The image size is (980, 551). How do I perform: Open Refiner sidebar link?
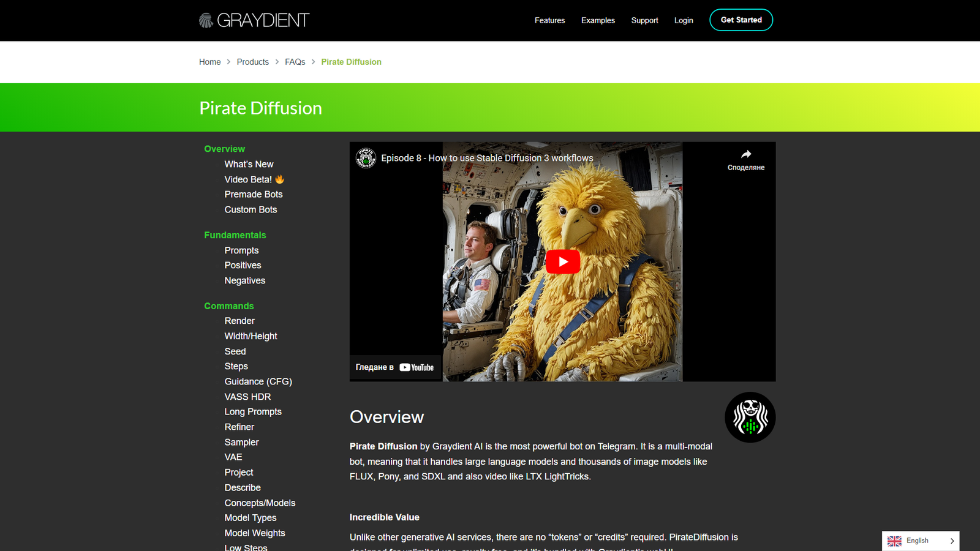coord(239,427)
